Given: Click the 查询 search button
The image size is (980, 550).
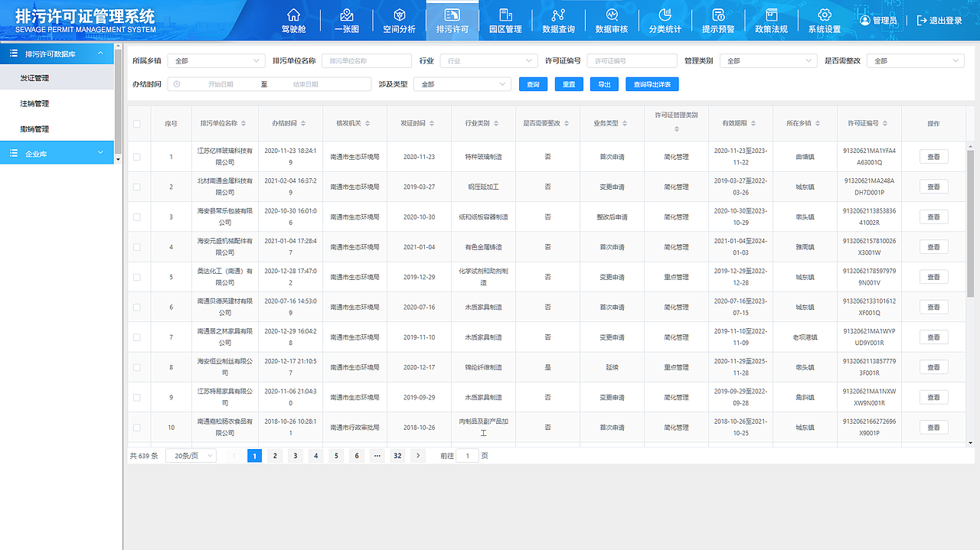Looking at the screenshot, I should click(x=534, y=84).
